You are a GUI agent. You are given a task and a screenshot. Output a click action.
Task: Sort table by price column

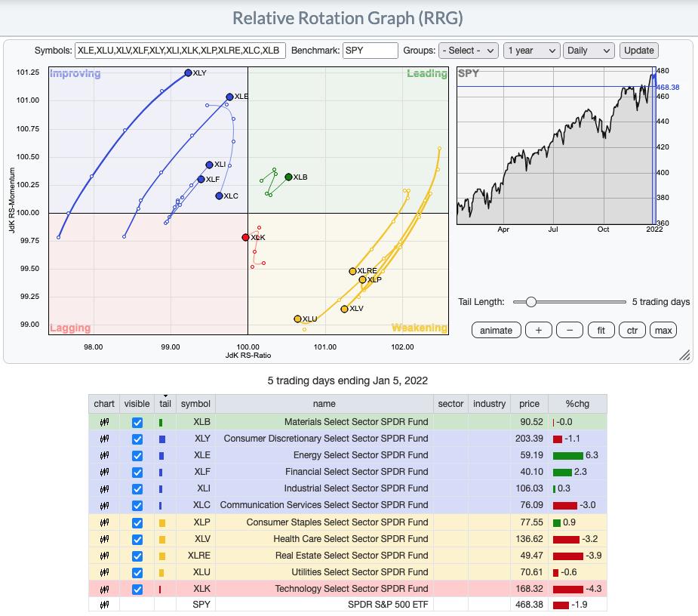[529, 404]
